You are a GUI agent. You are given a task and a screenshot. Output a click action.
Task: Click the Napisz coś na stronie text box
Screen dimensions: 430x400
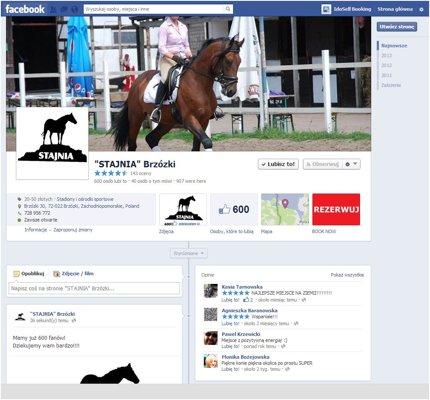(x=94, y=289)
